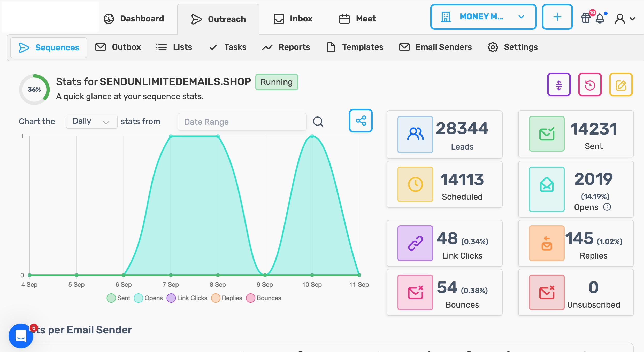This screenshot has height=352, width=644.
Task: Open notifications bell icon
Action: (600, 19)
